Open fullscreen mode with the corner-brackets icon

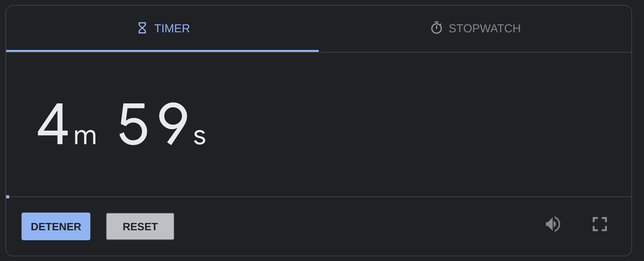coord(600,224)
